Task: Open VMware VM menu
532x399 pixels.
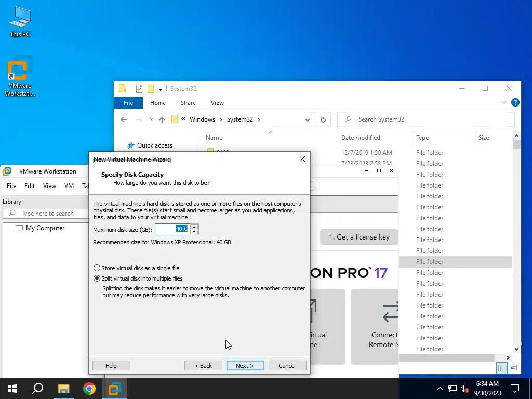Action: [x=69, y=186]
